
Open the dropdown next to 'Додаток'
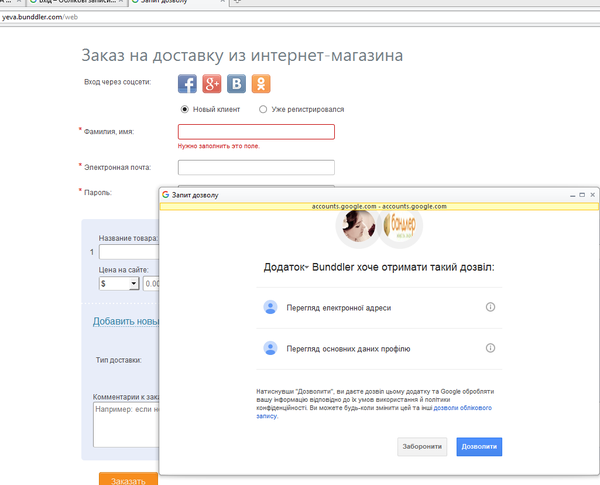pyautogui.click(x=307, y=268)
